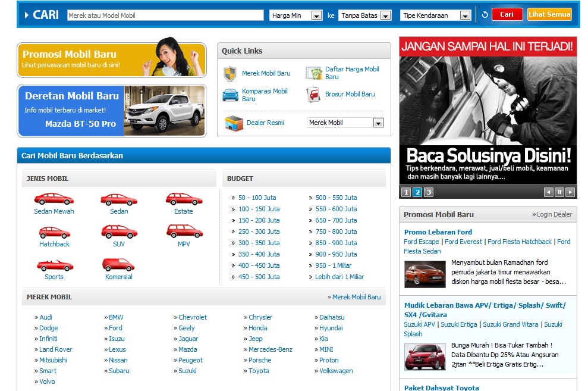588x391 pixels.
Task: Open the Mercedes-Benz brand link
Action: [x=270, y=349]
